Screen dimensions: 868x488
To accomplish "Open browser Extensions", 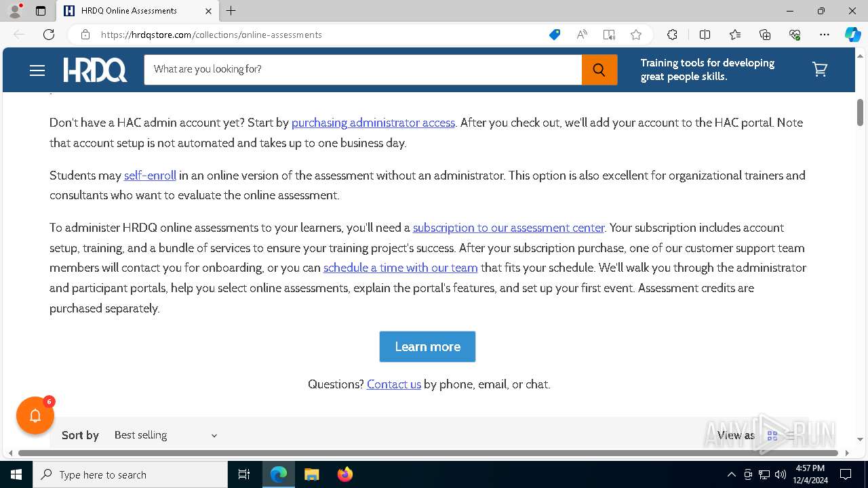I will [x=672, y=35].
